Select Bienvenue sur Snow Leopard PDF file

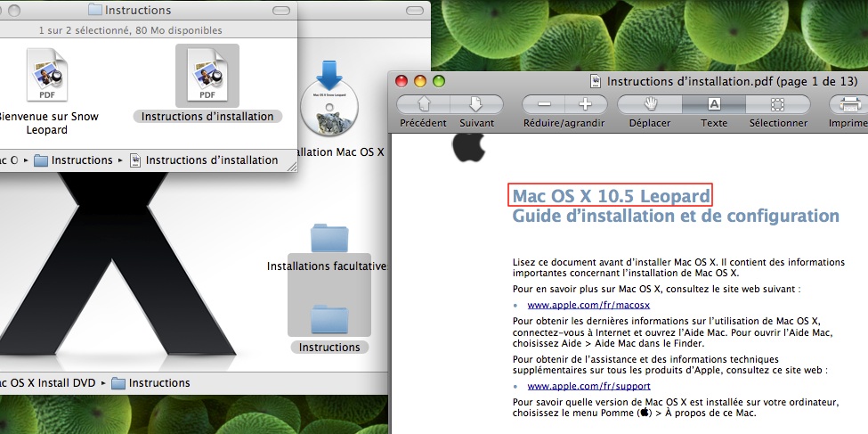[47, 76]
